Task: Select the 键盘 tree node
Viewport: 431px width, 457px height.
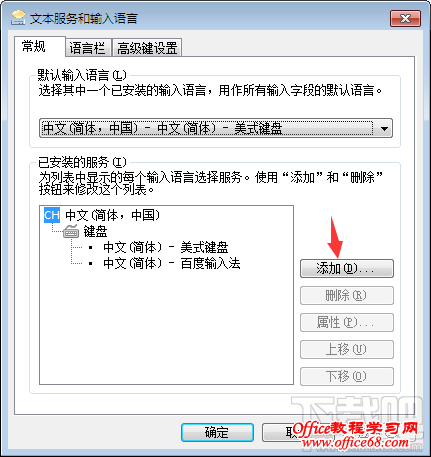Action: pyautogui.click(x=95, y=231)
